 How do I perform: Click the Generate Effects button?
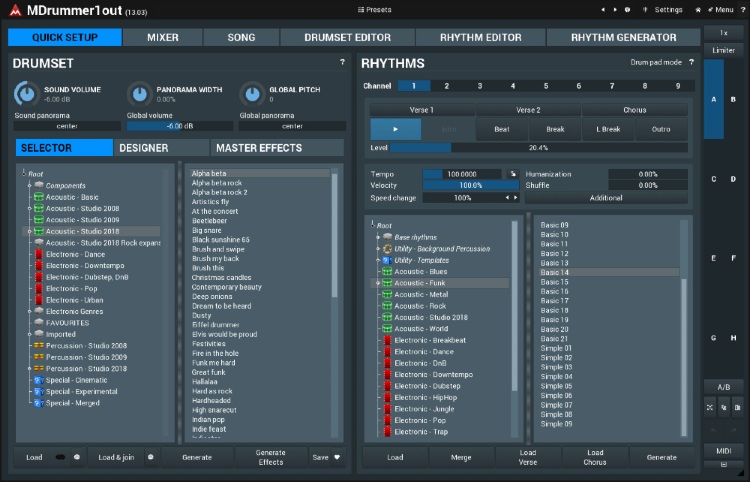coord(270,457)
